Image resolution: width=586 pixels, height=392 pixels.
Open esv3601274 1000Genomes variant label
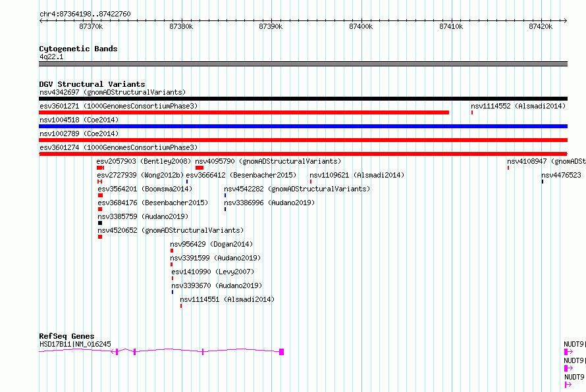tap(119, 147)
